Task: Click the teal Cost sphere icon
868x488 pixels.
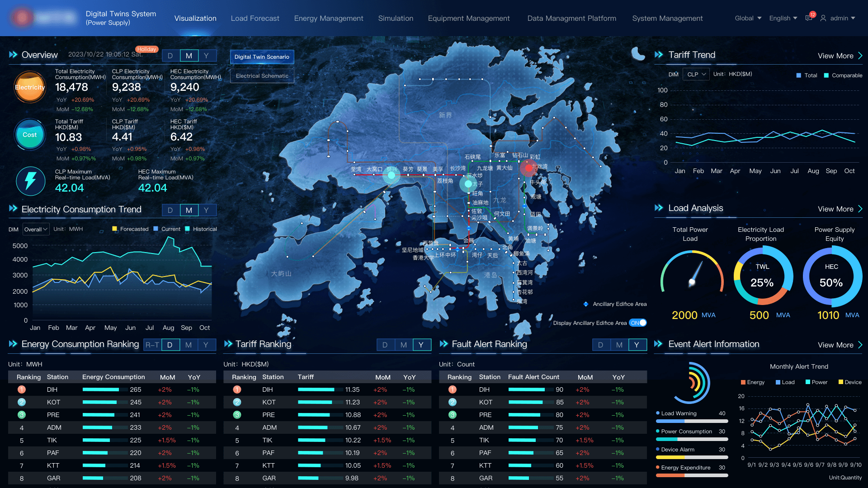Action: [30, 135]
